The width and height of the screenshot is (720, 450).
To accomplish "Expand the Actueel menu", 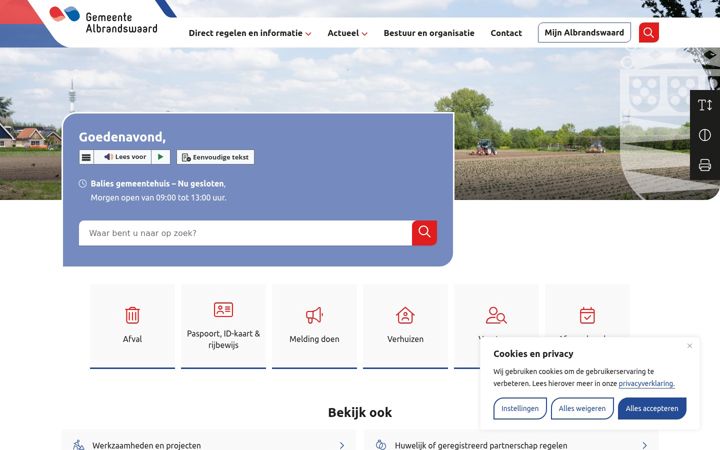I will [x=347, y=33].
